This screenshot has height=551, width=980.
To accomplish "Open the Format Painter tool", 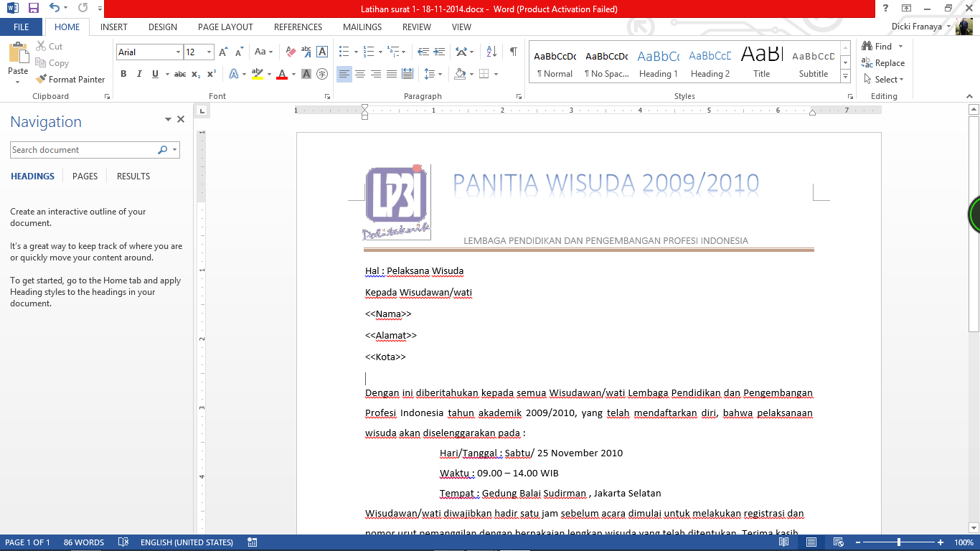I will pyautogui.click(x=70, y=79).
